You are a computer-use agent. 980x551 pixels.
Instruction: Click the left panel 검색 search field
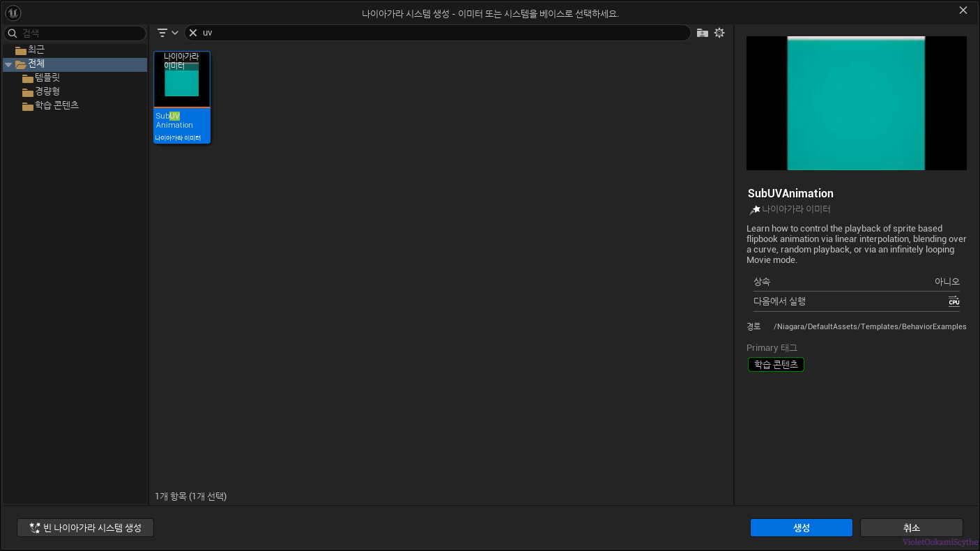tap(75, 33)
